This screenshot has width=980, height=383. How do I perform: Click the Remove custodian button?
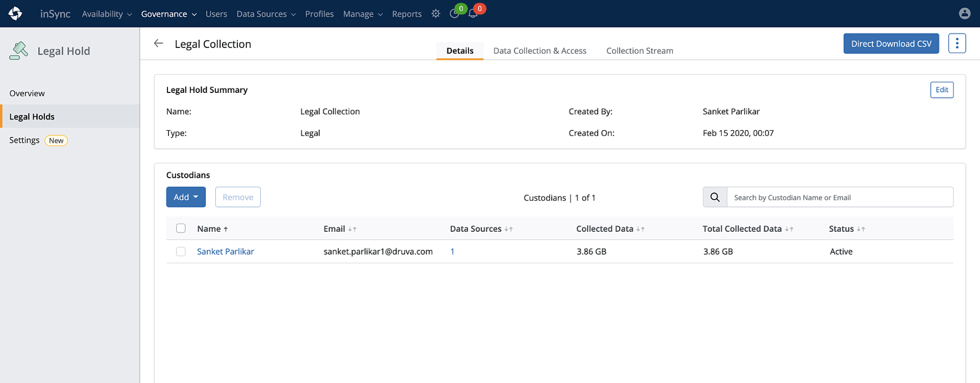tap(238, 197)
